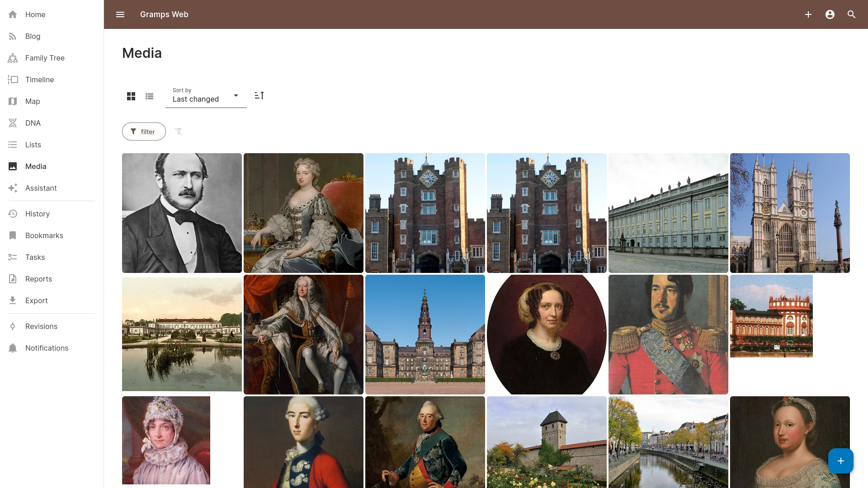Click the Bookmarks icon
The width and height of the screenshot is (868, 488).
pos(13,235)
